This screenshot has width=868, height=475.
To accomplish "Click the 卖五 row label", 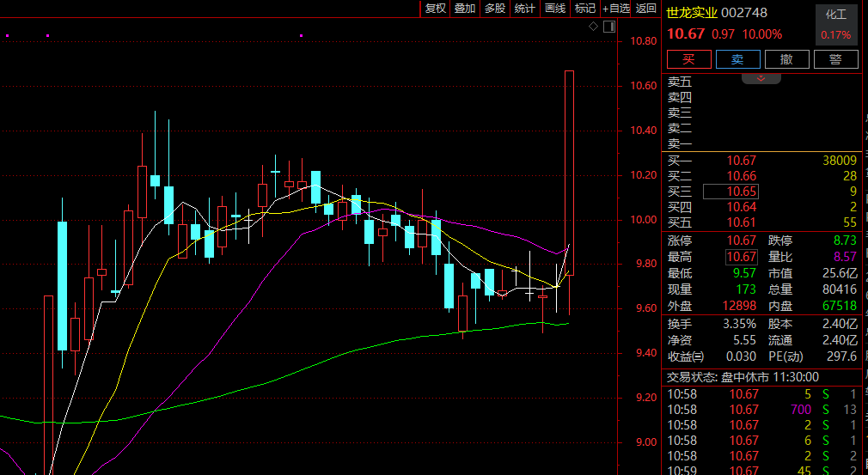I will 680,82.
